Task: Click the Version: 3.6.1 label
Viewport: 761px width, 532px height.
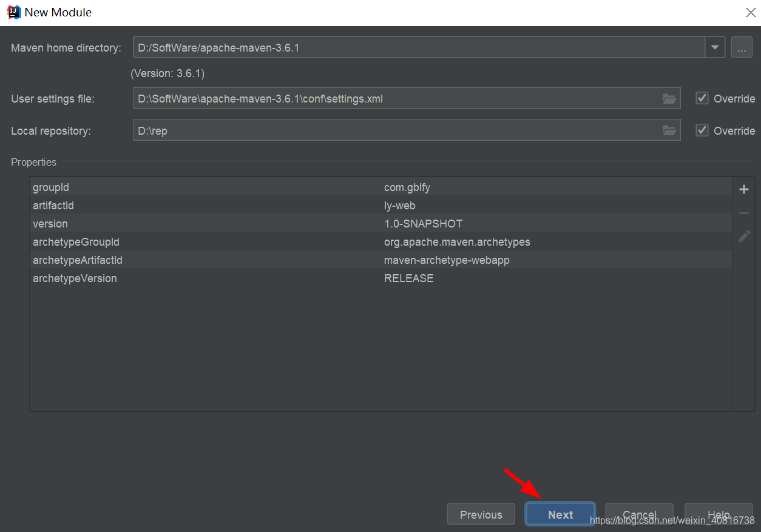Action: click(x=167, y=73)
